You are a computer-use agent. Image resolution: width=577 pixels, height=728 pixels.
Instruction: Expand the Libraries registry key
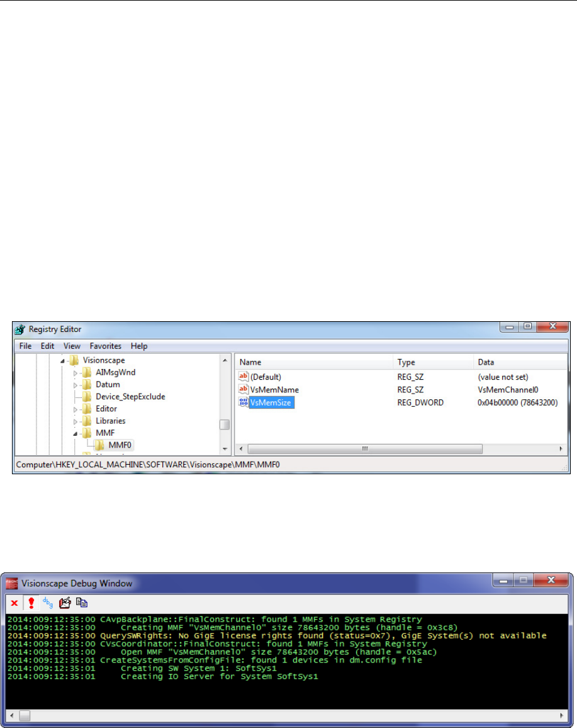[x=75, y=421]
